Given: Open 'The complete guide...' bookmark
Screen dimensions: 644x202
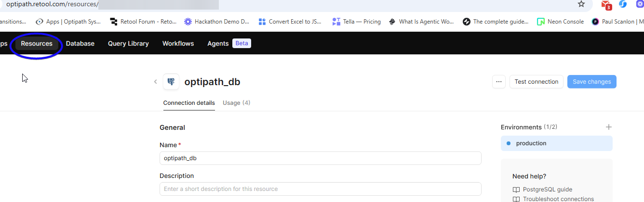Looking at the screenshot, I should [496, 22].
